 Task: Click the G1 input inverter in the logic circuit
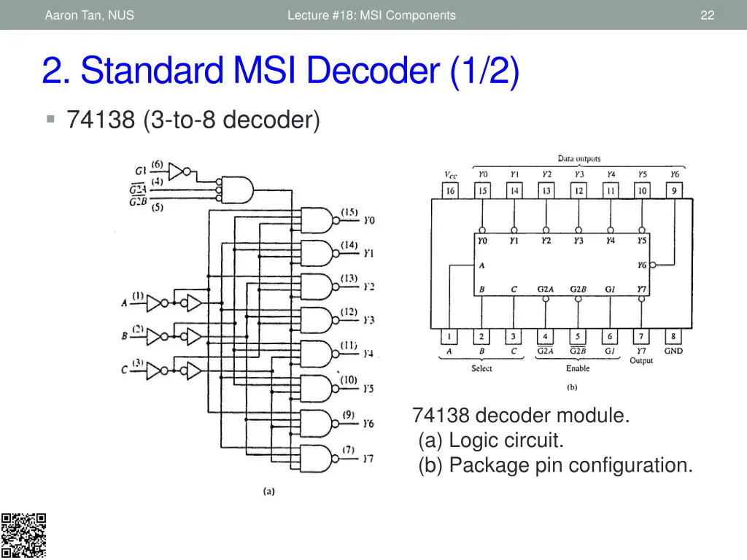[179, 171]
